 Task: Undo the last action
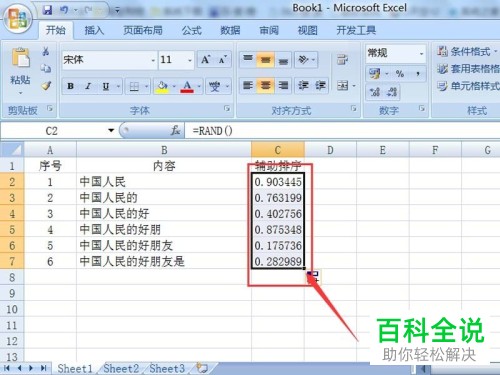tap(64, 10)
